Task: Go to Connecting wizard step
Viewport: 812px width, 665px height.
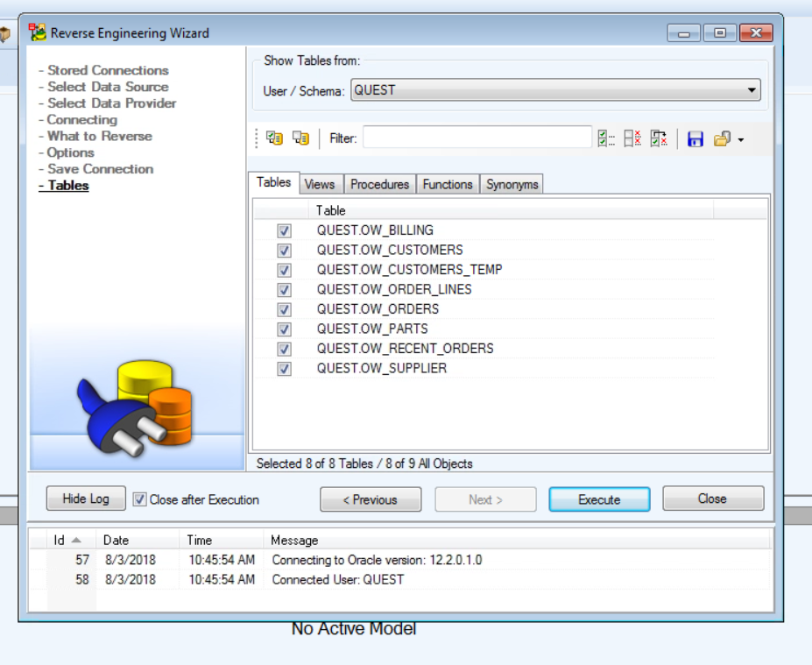Action: tap(81, 120)
